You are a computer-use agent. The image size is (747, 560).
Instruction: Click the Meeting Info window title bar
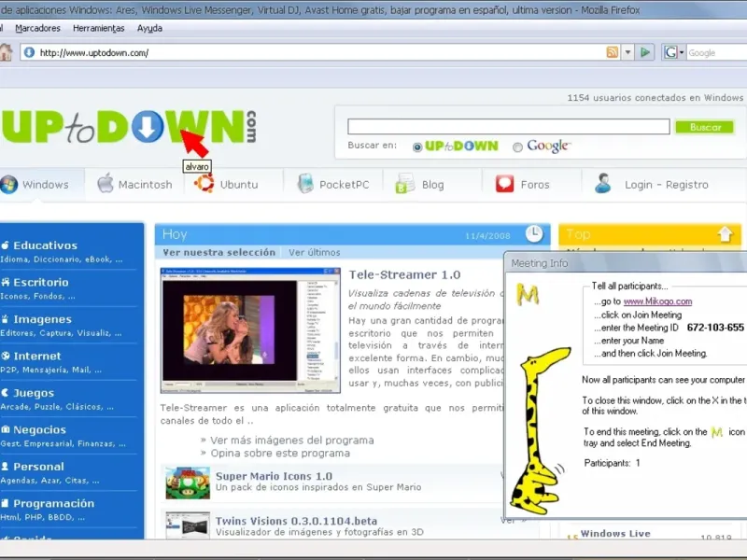point(626,263)
